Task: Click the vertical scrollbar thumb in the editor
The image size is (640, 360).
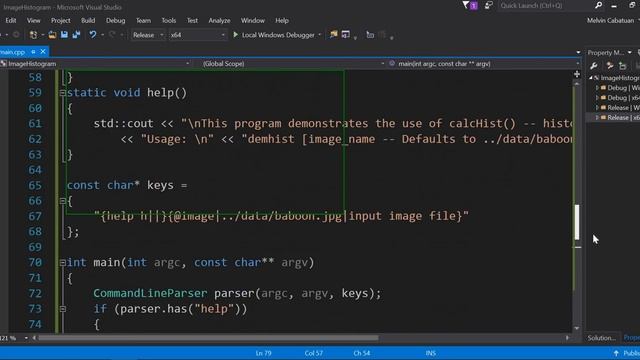Action: click(577, 222)
